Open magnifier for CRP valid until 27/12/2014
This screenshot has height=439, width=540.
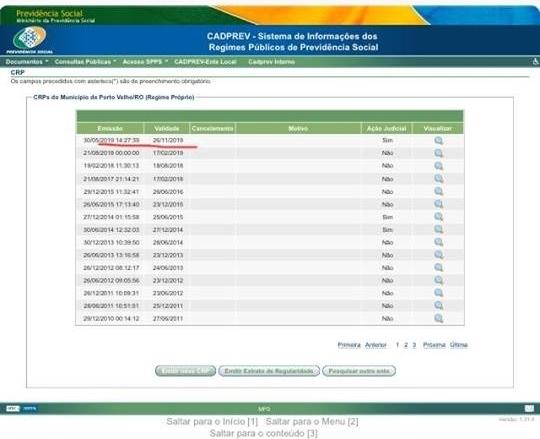pos(438,229)
